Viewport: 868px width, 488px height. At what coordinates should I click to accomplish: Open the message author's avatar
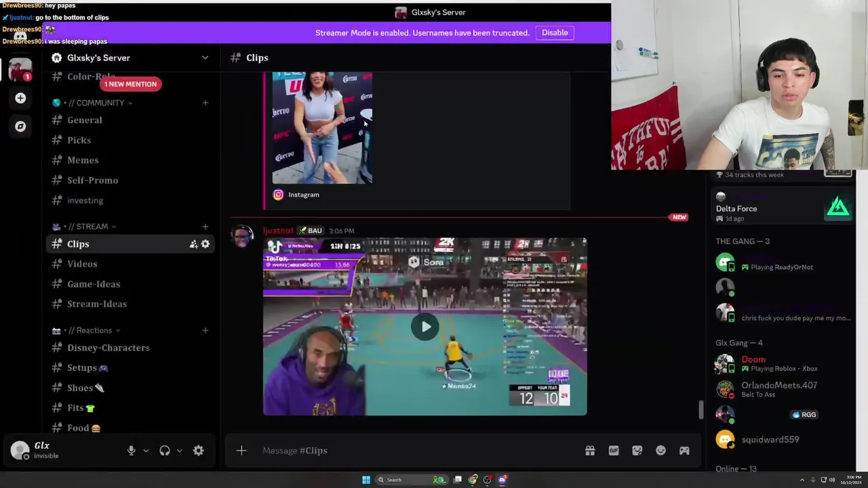coord(243,237)
